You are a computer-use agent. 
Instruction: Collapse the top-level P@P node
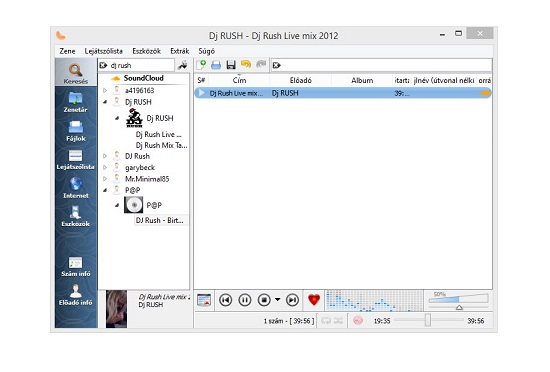pos(105,190)
